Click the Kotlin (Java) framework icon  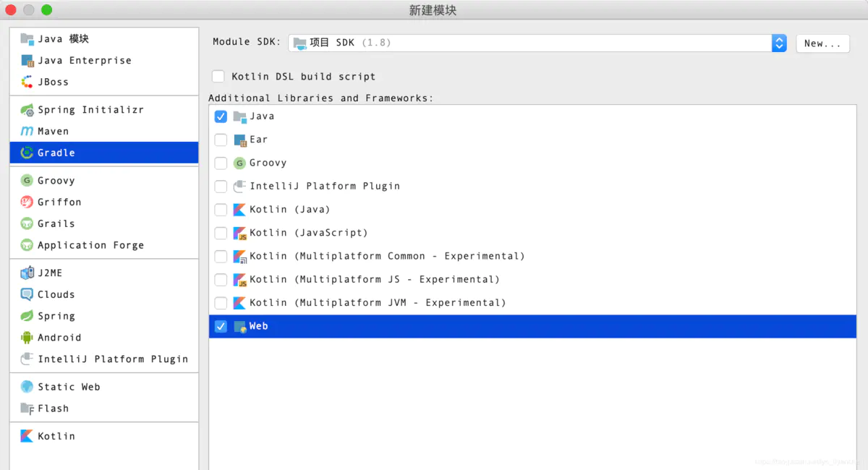click(x=240, y=210)
